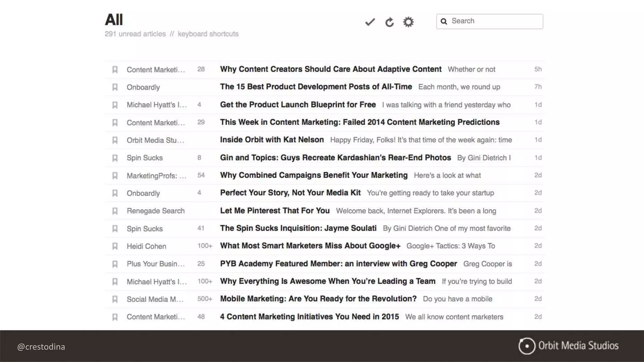
Task: Click the 291 unread articles text
Action: [135, 34]
